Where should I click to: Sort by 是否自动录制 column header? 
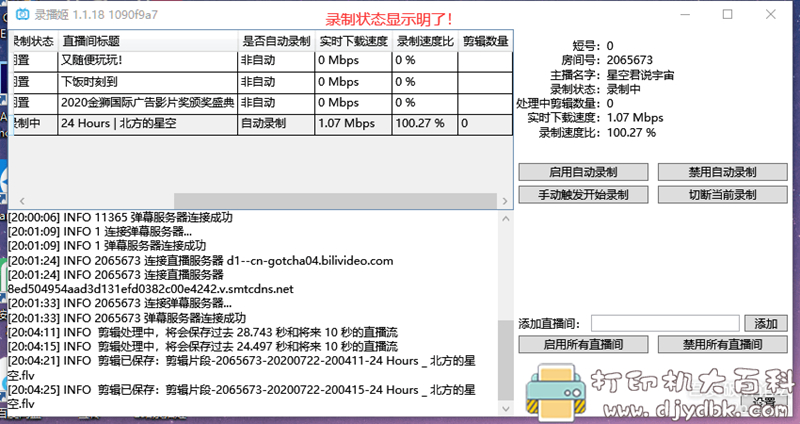tap(277, 41)
